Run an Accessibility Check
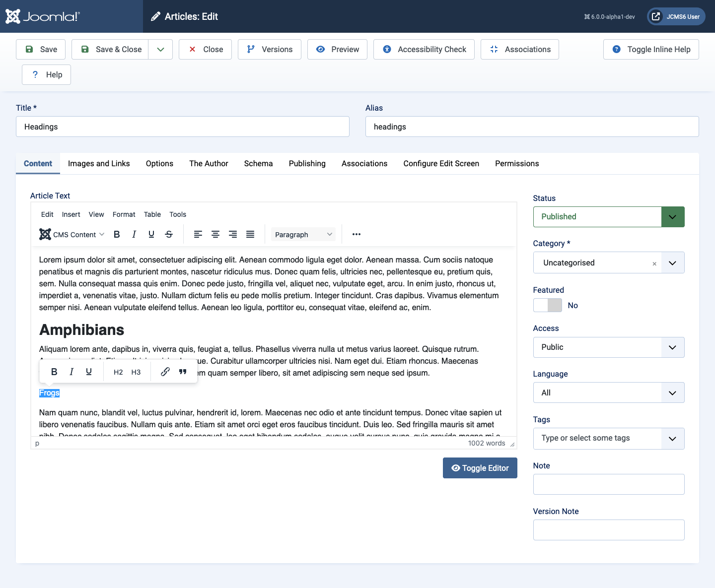 424,49
